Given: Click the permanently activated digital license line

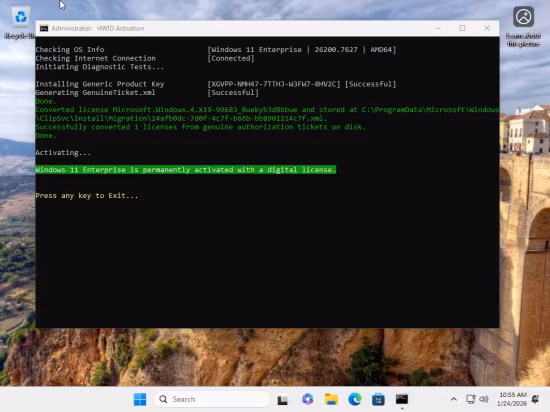Looking at the screenshot, I should pos(186,170).
